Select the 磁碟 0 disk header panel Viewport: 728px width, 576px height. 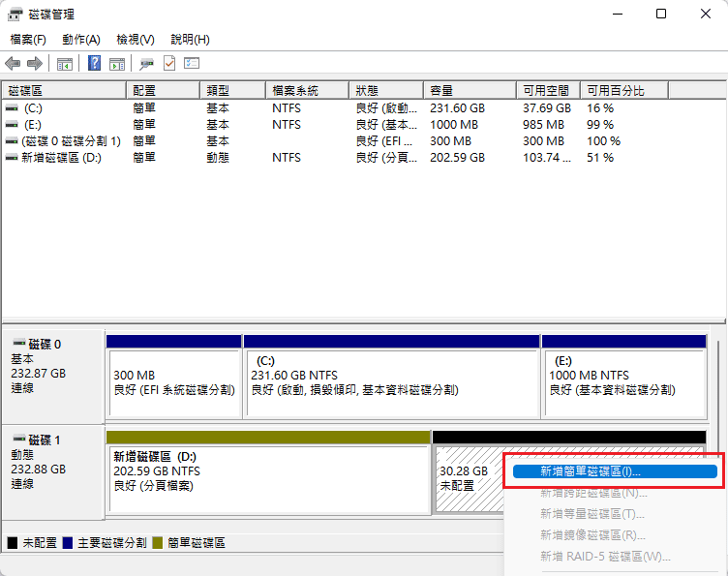coord(52,376)
